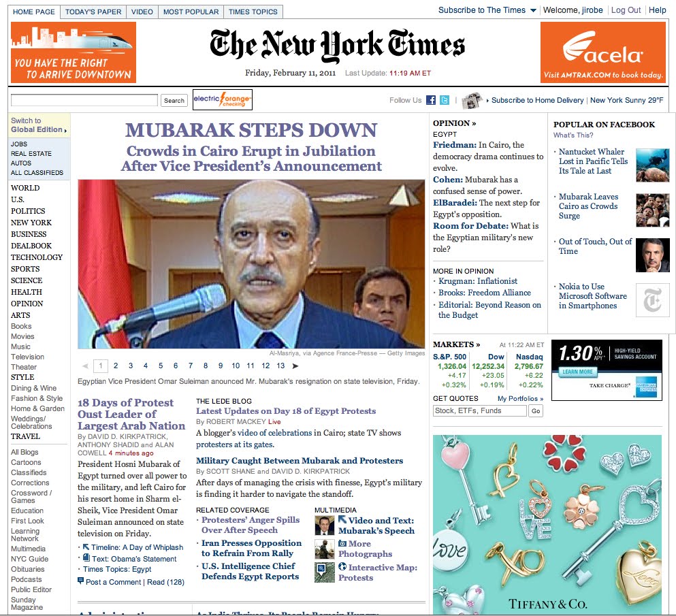Viewport: 676px width, 616px height.
Task: Select the VIDEO tab
Action: (142, 12)
